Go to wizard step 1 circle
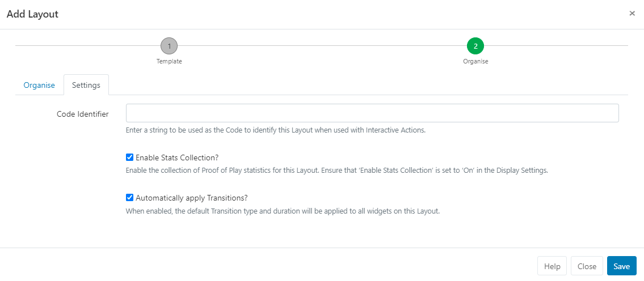The width and height of the screenshot is (644, 281). (169, 46)
